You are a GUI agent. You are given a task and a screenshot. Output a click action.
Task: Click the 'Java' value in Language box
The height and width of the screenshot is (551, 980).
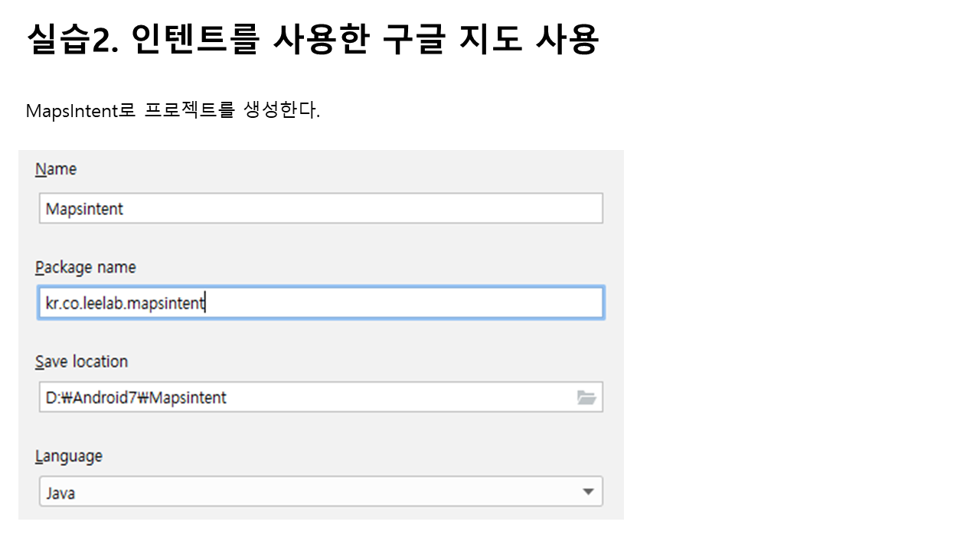click(x=60, y=493)
